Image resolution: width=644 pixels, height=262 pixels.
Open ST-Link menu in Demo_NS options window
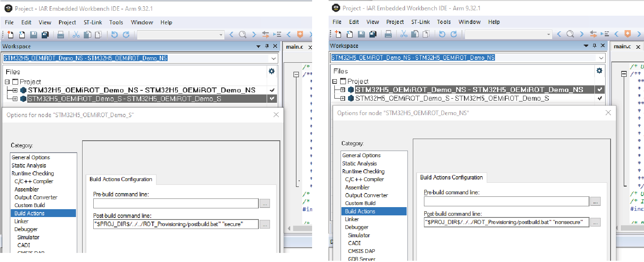point(420,22)
